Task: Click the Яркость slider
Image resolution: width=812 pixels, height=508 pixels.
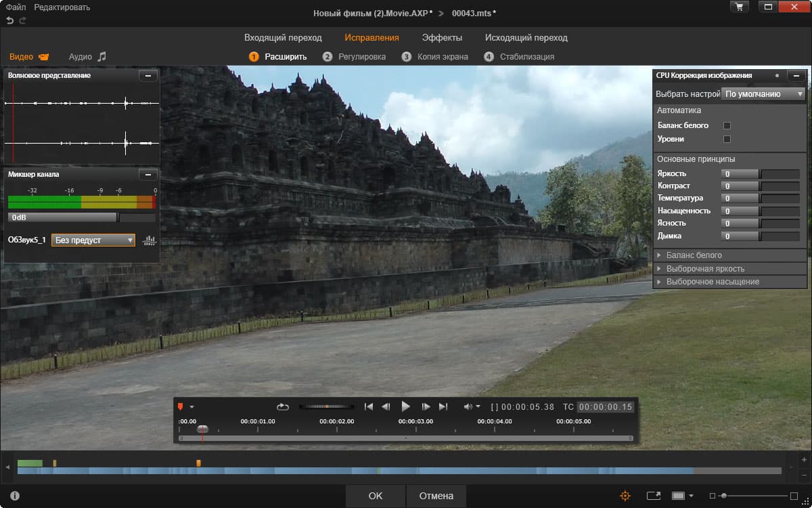Action: pos(761,173)
